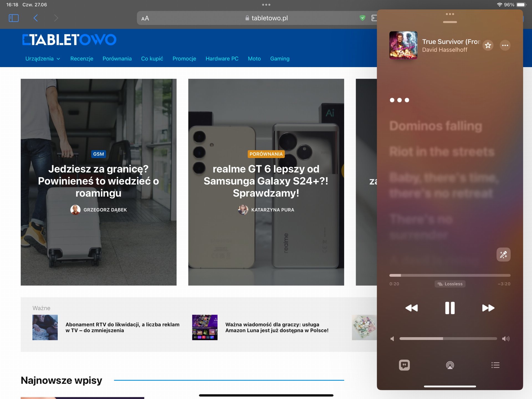Open the Amazon Luna w Polsce headline
Viewport: 532px width, 399px height.
(x=277, y=327)
